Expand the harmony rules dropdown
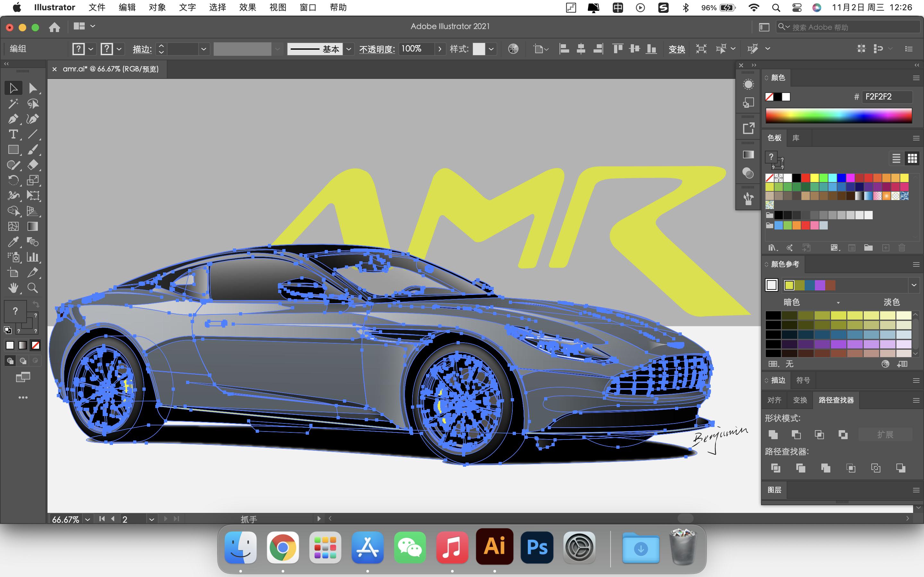Image resolution: width=924 pixels, height=577 pixels. pyautogui.click(x=914, y=285)
